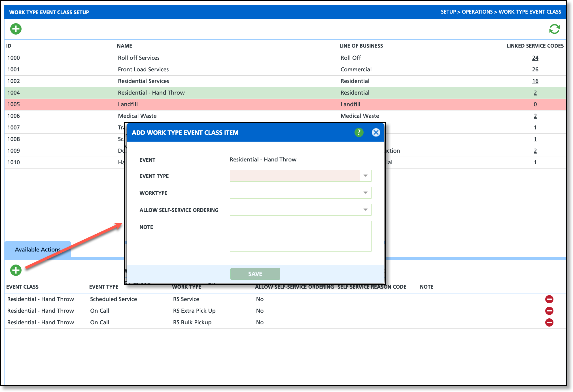Image resolution: width=573 pixels, height=392 pixels.
Task: Click the Operations breadcrumb link
Action: click(x=477, y=12)
